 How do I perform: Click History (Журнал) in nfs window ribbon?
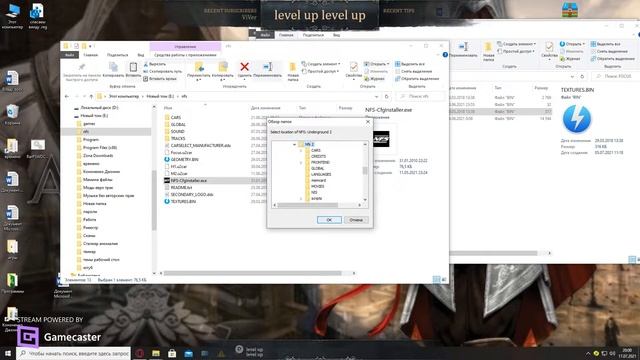click(x=374, y=79)
